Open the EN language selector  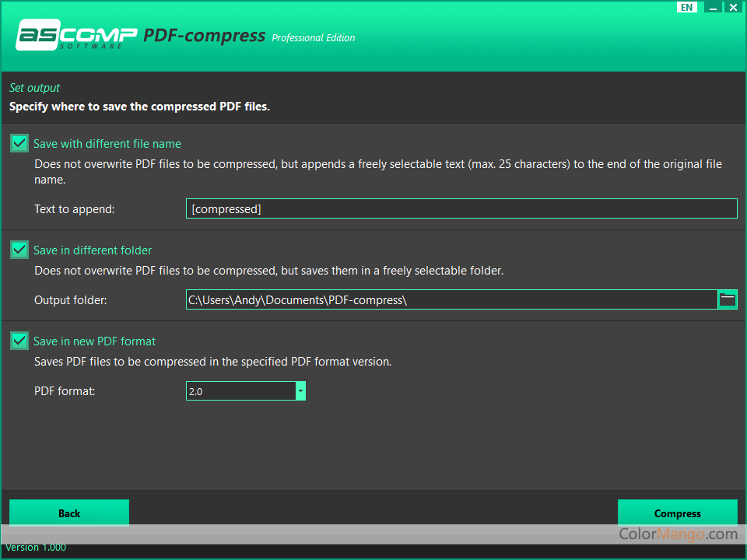click(686, 7)
